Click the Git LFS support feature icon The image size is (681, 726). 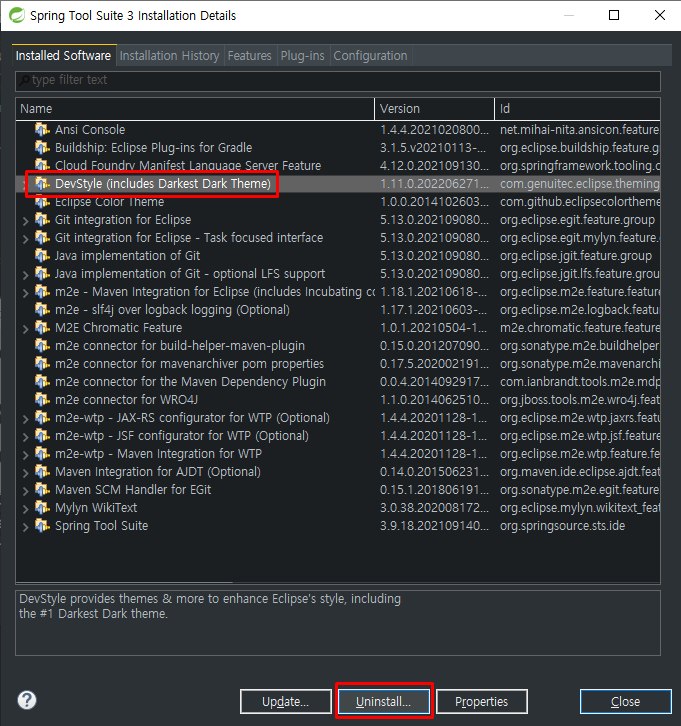tap(42, 274)
